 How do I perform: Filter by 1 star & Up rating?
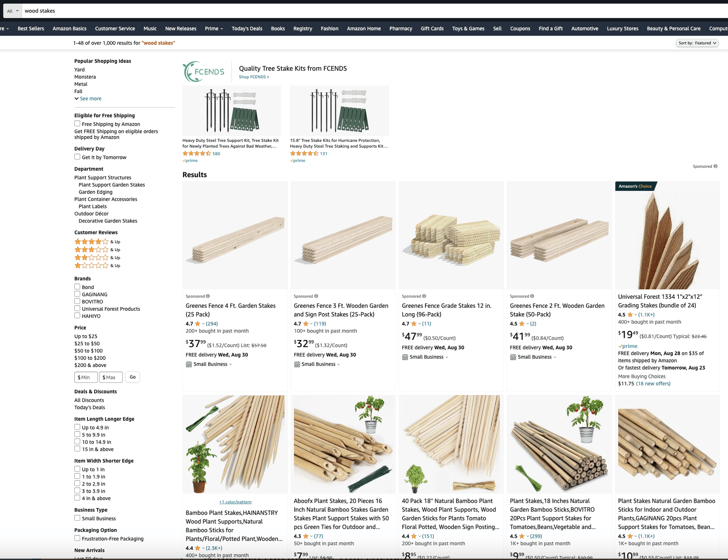pos(97,266)
